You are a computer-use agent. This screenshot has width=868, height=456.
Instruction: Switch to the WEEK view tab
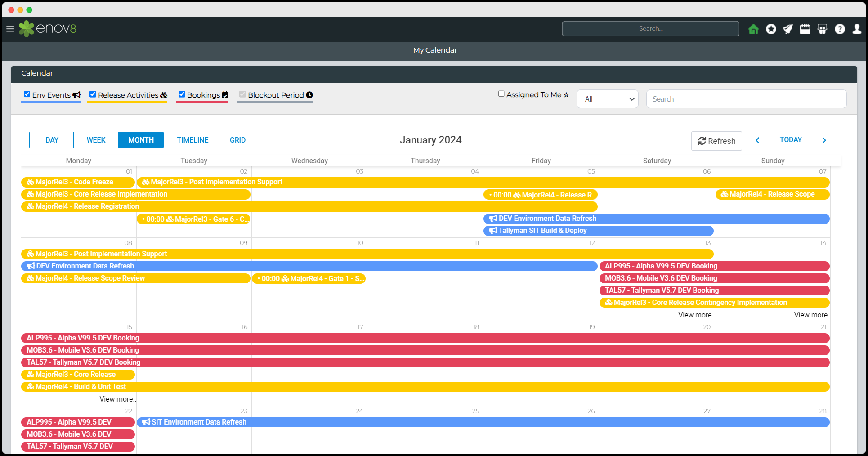click(96, 140)
